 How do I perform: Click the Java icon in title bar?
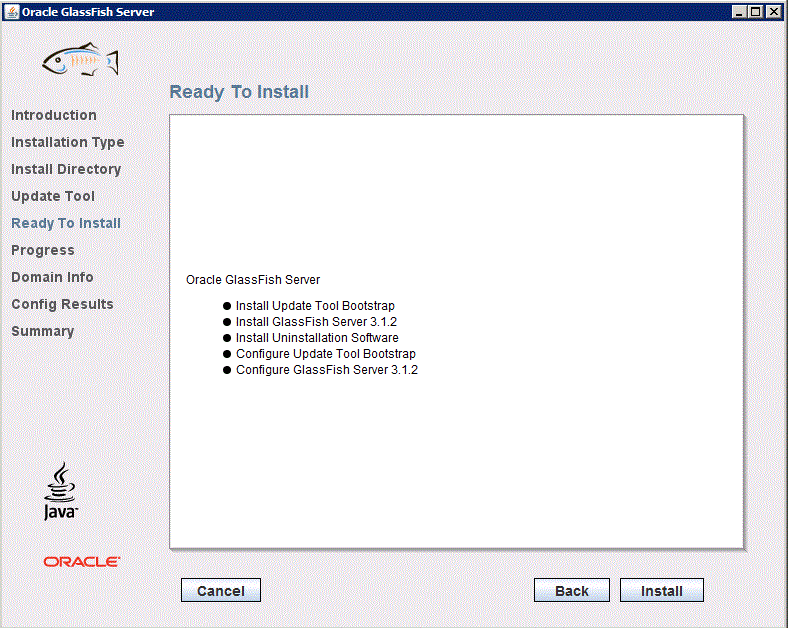[x=11, y=12]
